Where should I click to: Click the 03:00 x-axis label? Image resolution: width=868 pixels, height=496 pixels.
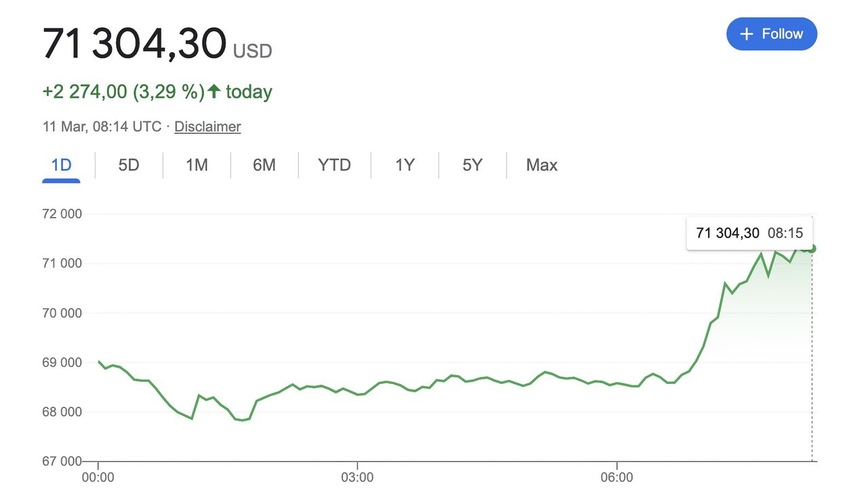coord(357,477)
